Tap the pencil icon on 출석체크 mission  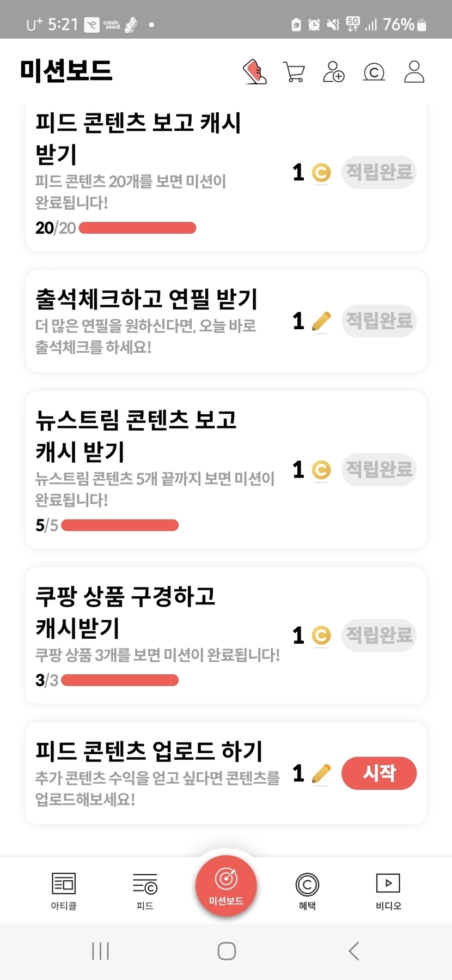pos(321,321)
